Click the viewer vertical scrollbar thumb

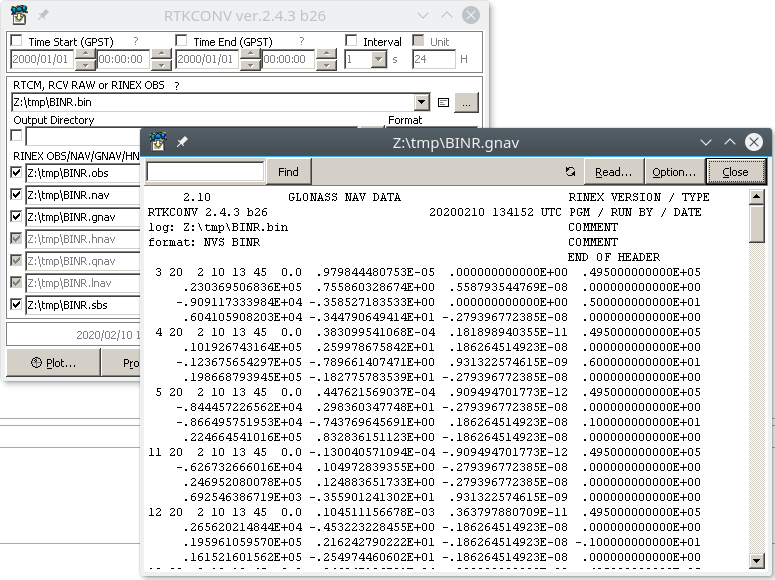tap(757, 223)
